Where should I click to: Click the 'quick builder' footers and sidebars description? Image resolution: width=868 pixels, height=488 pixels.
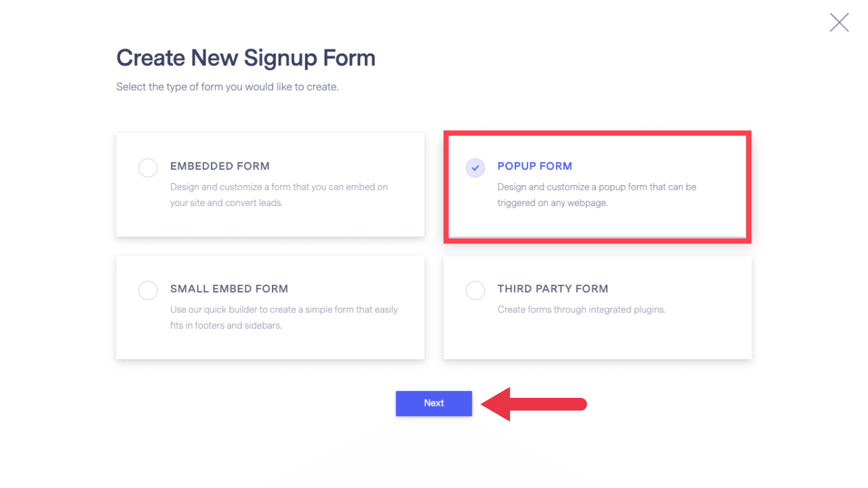[x=284, y=317]
